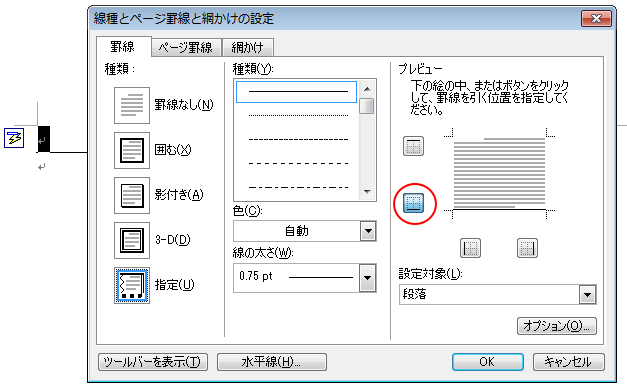Close the border settings dialog
The width and height of the screenshot is (627, 392).
(x=596, y=18)
